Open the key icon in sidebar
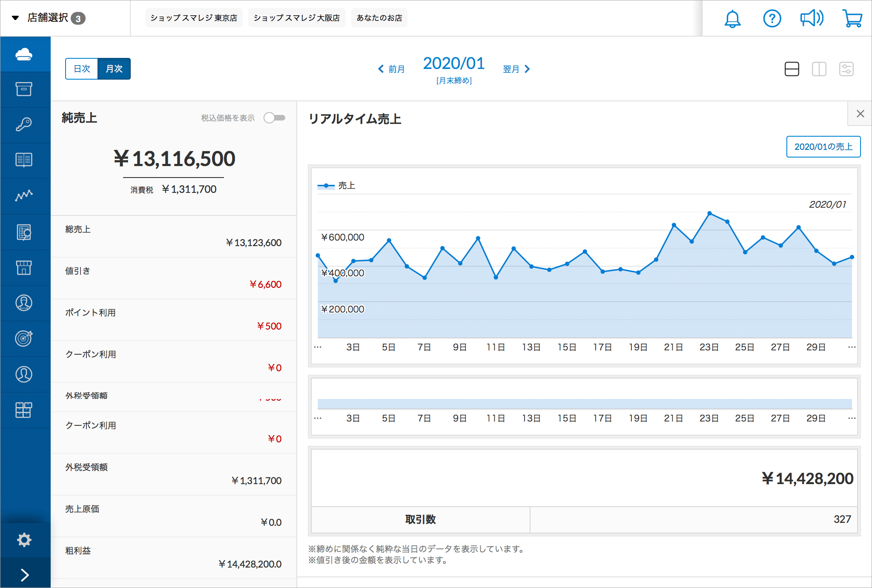This screenshot has width=872, height=588. point(24,124)
